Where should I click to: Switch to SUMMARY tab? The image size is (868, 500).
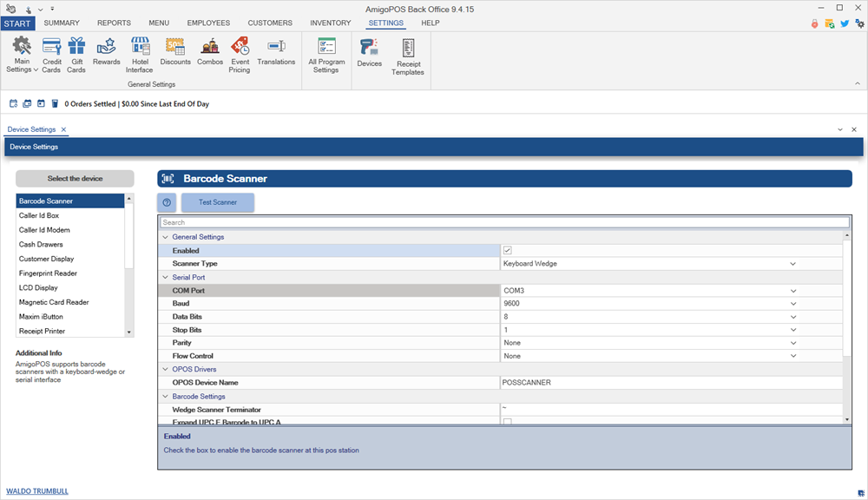(62, 23)
